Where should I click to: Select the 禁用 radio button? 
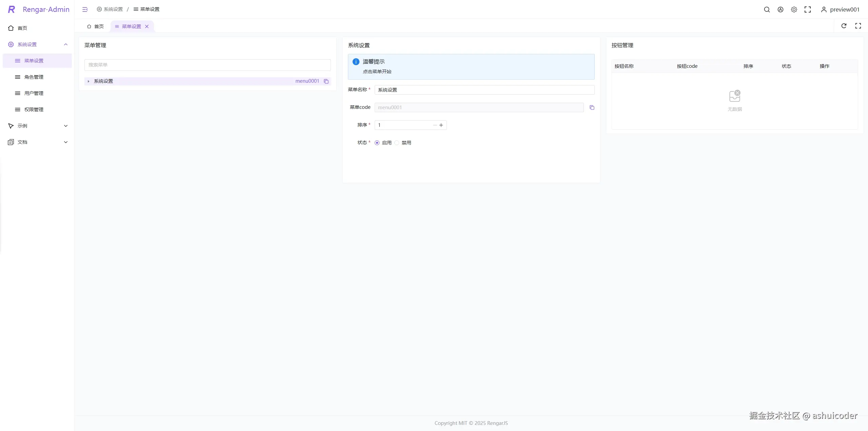coord(397,143)
